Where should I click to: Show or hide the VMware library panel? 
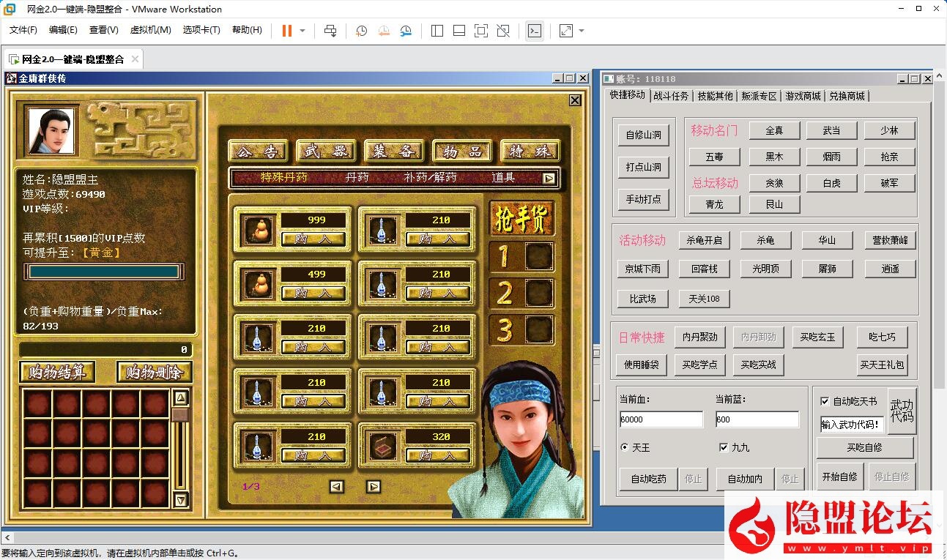pos(437,31)
